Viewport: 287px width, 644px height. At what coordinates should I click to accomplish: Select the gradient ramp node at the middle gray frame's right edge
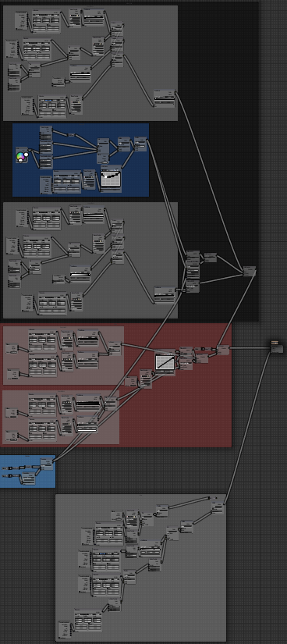coord(165,294)
